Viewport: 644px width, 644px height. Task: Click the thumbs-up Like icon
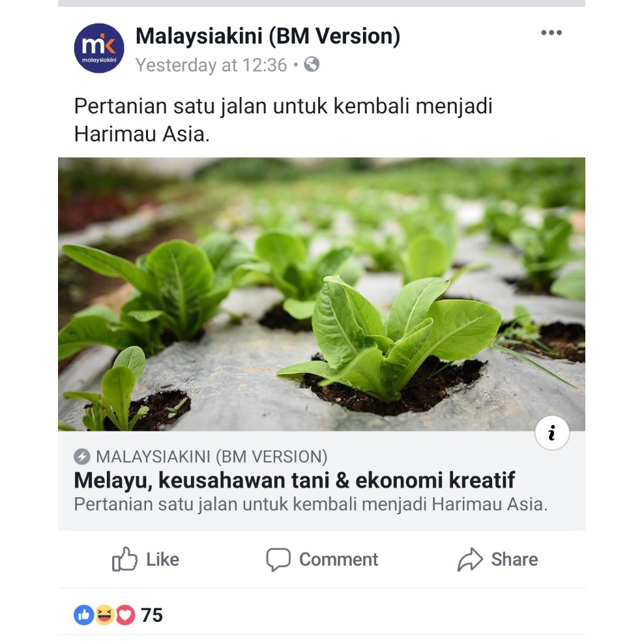coord(124,559)
